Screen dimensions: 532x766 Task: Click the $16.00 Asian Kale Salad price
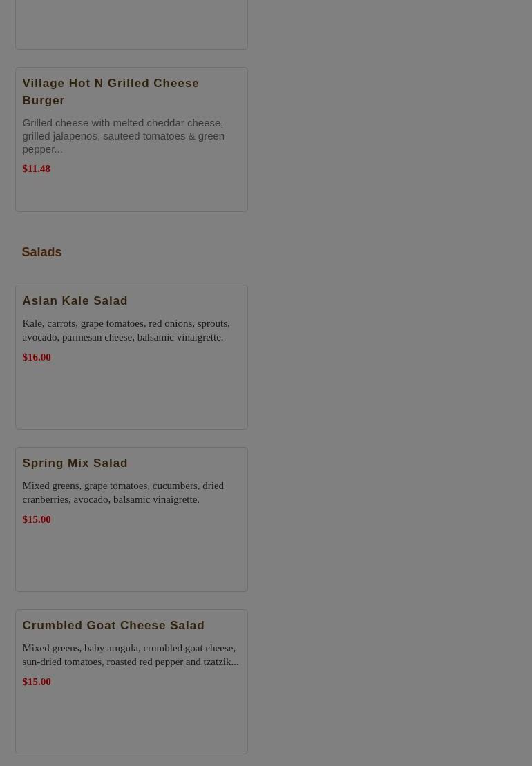pyautogui.click(x=37, y=357)
